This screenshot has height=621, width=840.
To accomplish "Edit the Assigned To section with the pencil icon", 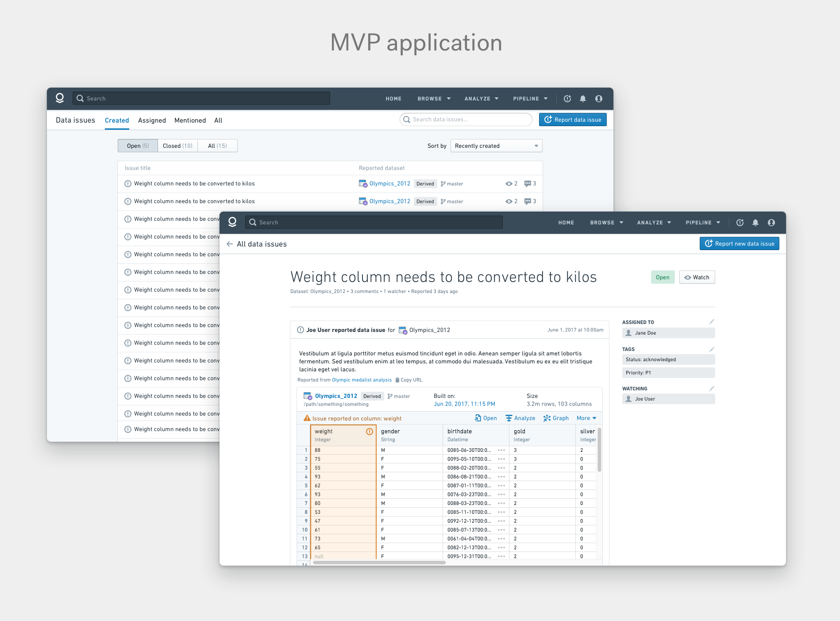I will tap(712, 322).
